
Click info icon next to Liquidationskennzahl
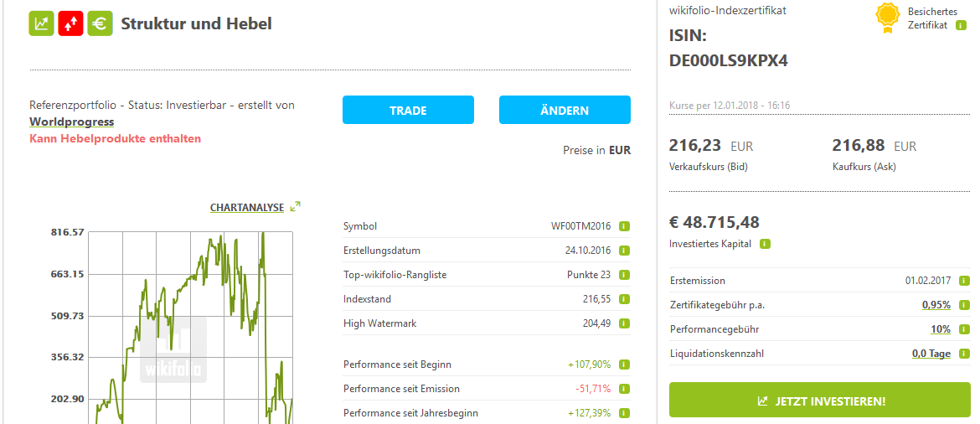click(965, 354)
